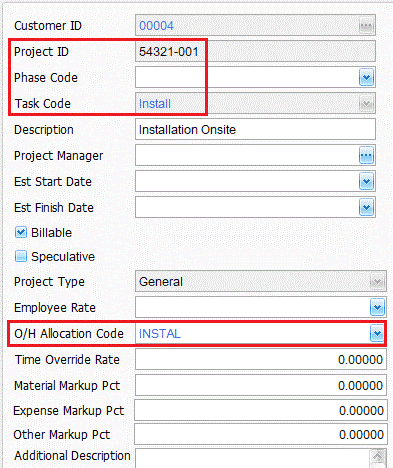Click the Task Code field showing Install
Image resolution: width=393 pixels, height=468 pixels.
(x=255, y=103)
